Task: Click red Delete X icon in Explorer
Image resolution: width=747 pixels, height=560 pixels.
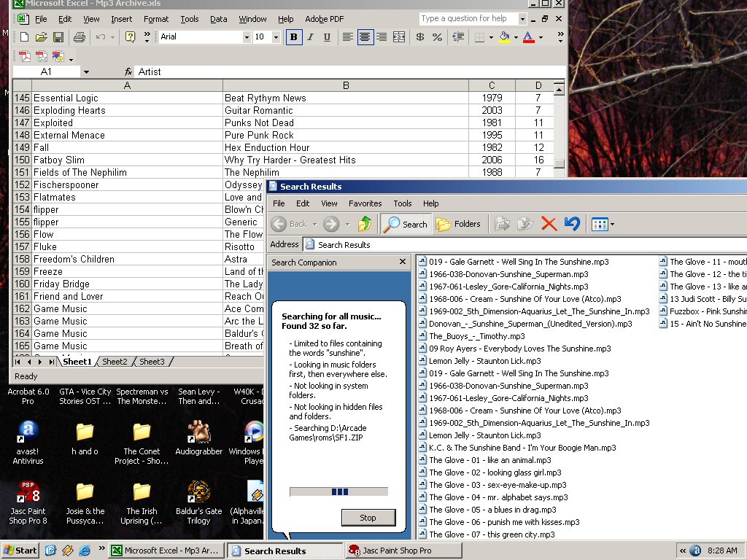Action: pyautogui.click(x=549, y=224)
